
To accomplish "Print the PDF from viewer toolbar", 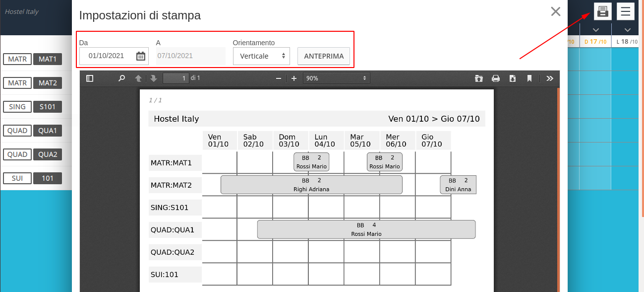I will point(495,78).
